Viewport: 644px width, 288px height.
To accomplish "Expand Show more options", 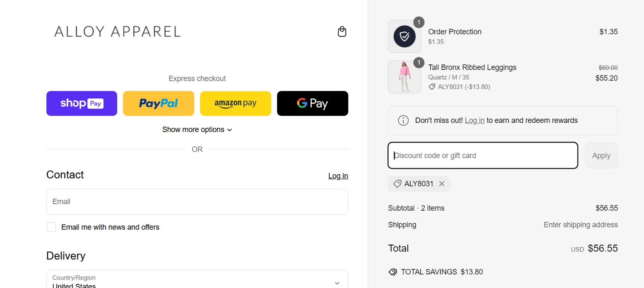I will 197,130.
